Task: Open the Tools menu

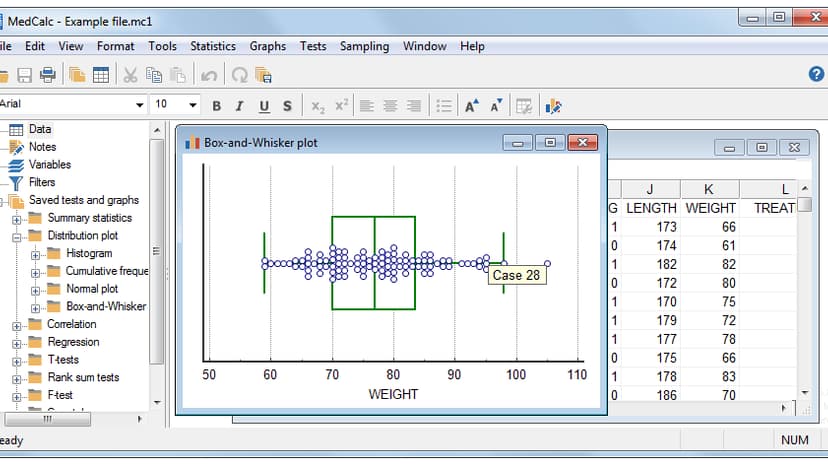Action: [x=162, y=46]
